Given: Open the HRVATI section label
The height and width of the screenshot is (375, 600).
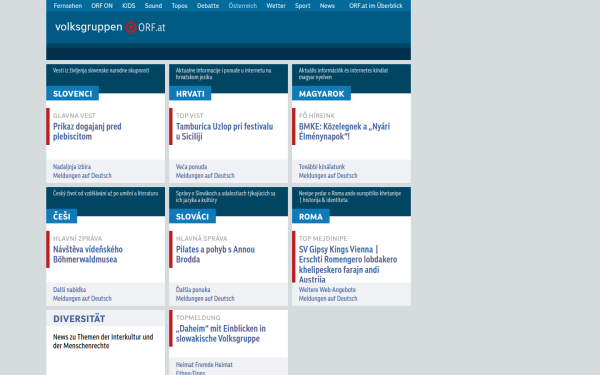Looking at the screenshot, I should (190, 94).
